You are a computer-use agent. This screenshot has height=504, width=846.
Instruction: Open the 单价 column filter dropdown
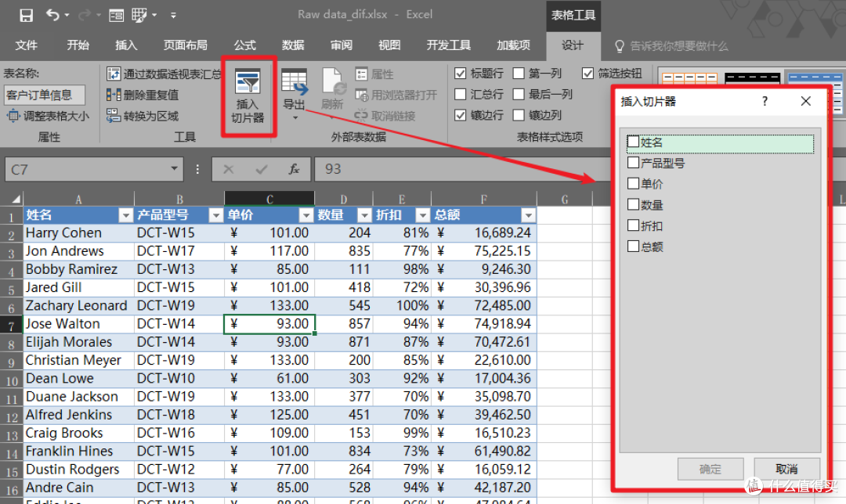[x=306, y=216]
